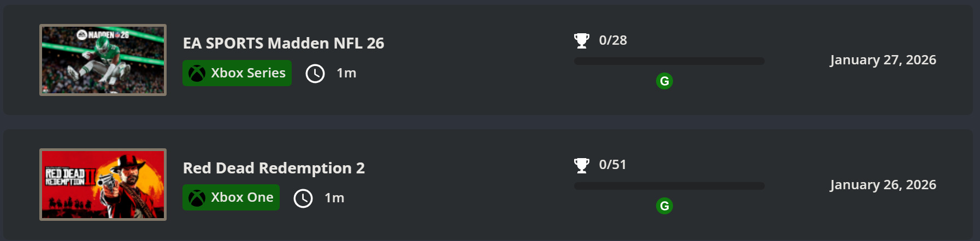Click the clock icon in the Madden row
The image size is (980, 241).
tap(315, 73)
